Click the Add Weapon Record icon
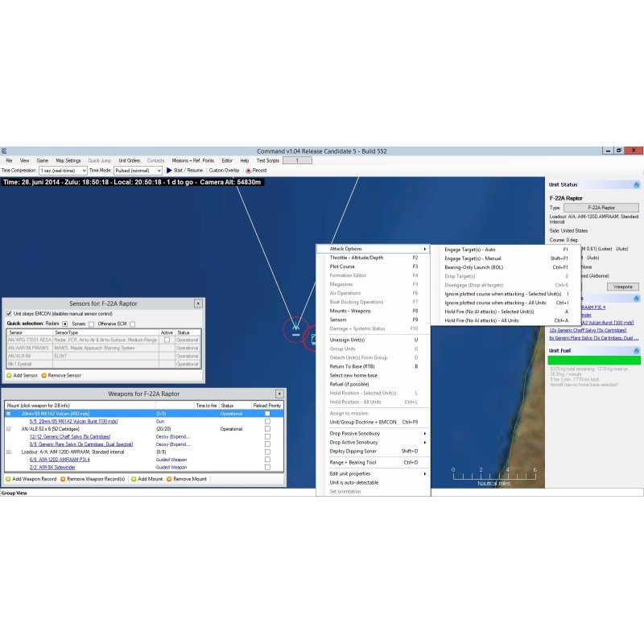 pos(8,479)
